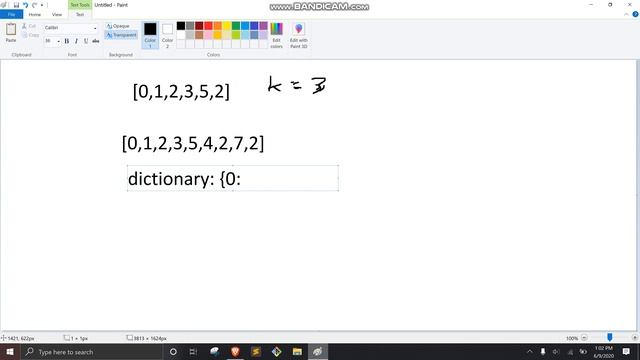The width and height of the screenshot is (640, 360).
Task: Open File Explorer from taskbar
Action: [297, 351]
